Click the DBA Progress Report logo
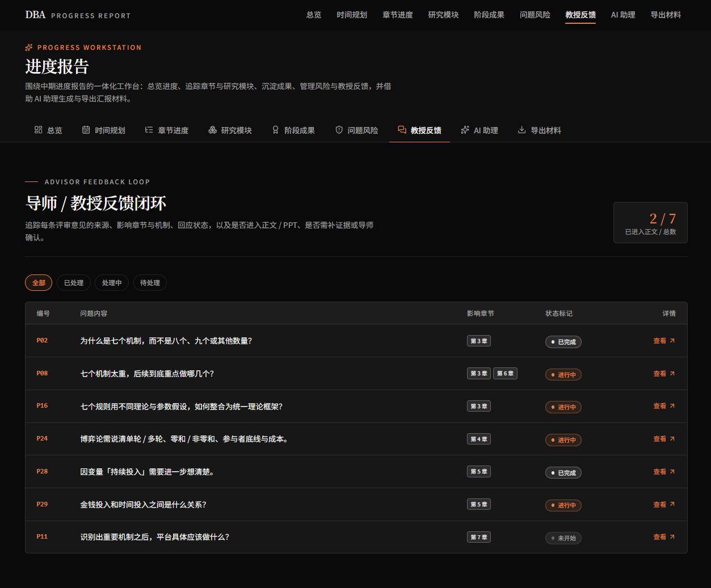Viewport: 711px width, 588px height. pos(78,15)
